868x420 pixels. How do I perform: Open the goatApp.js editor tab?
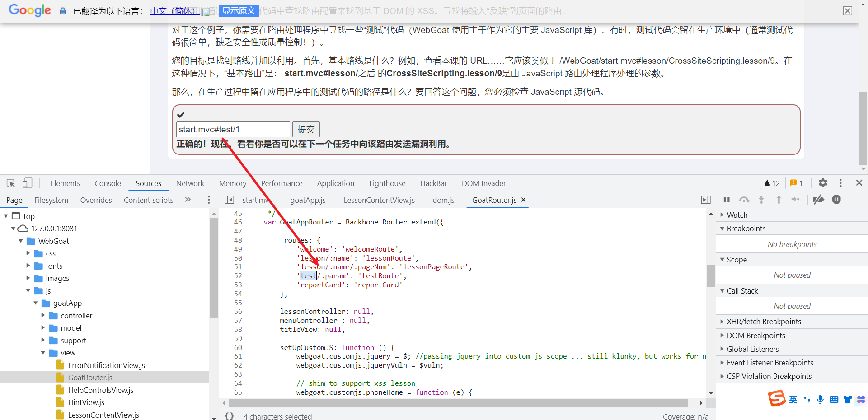pos(308,200)
